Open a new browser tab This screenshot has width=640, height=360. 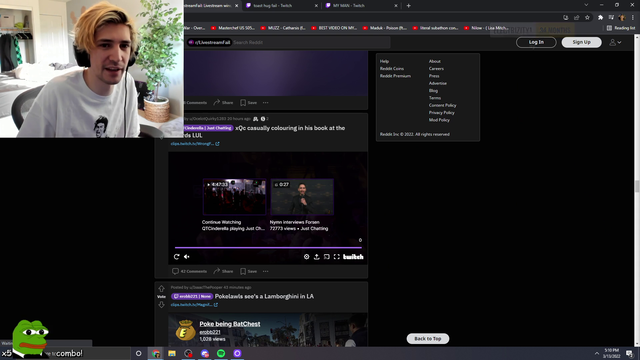click(409, 6)
